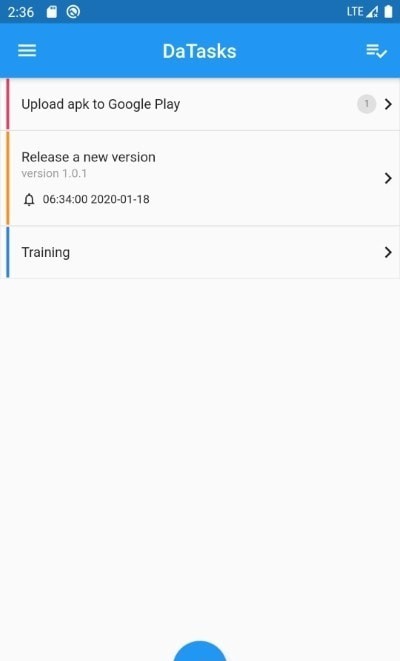
Task: Tap the orange priority bar of Release task
Action: [x=8, y=178]
